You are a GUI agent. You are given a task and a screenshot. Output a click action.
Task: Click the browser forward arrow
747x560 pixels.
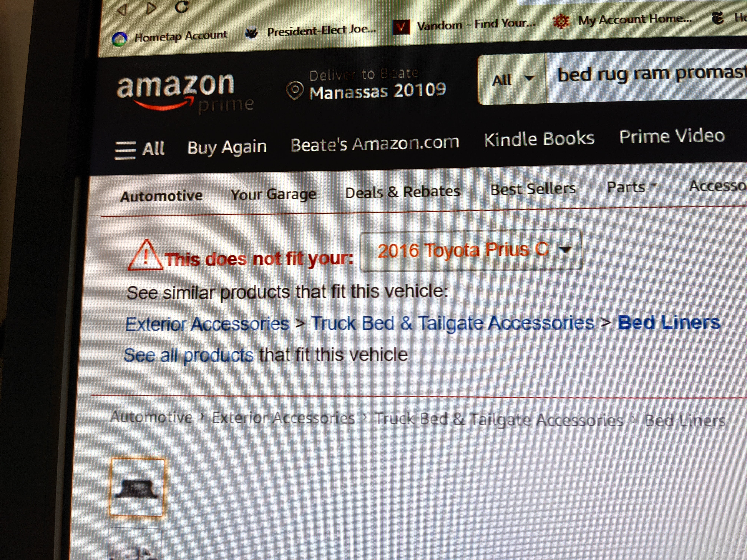152,9
